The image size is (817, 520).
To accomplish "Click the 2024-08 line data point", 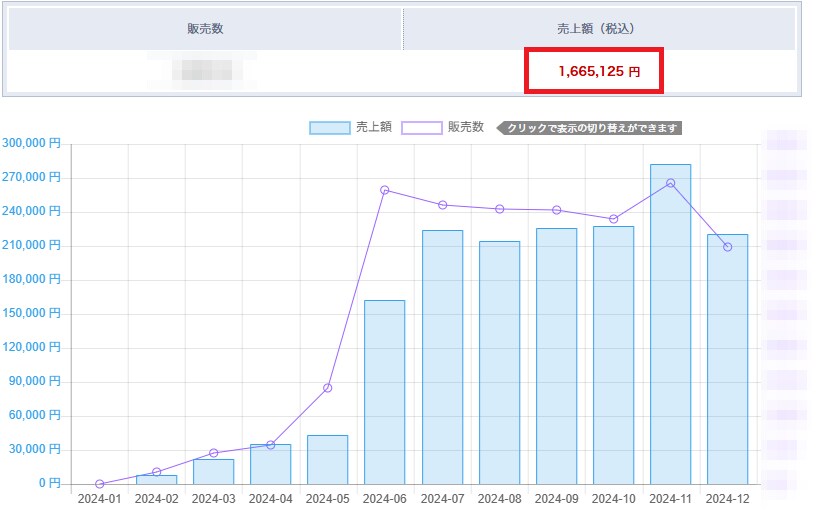I will 499,209.
